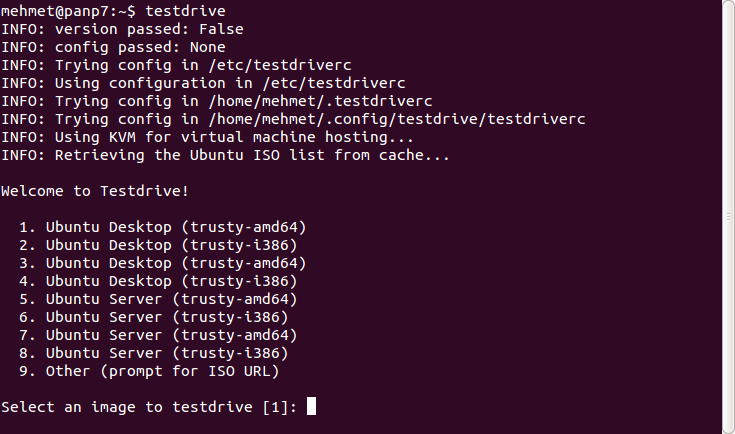Click menu line 6, Ubuntu Server trusty-i386
The width and height of the screenshot is (735, 434).
coord(154,317)
